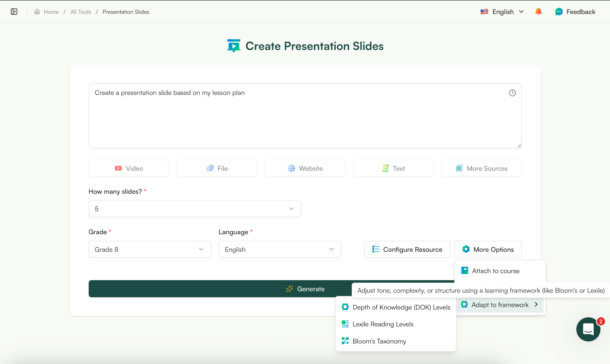Expand the English language switcher in header
Viewport: 610px width, 364px height.
click(521, 12)
